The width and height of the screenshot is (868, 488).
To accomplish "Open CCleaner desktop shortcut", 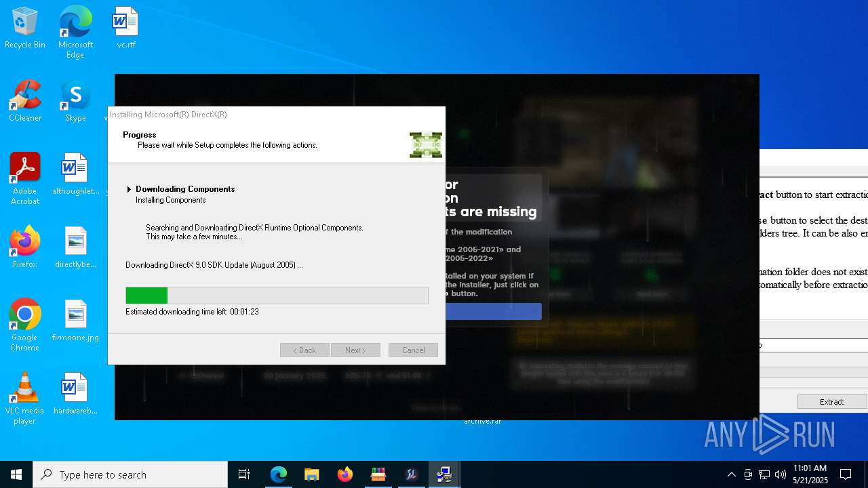I will tap(25, 102).
